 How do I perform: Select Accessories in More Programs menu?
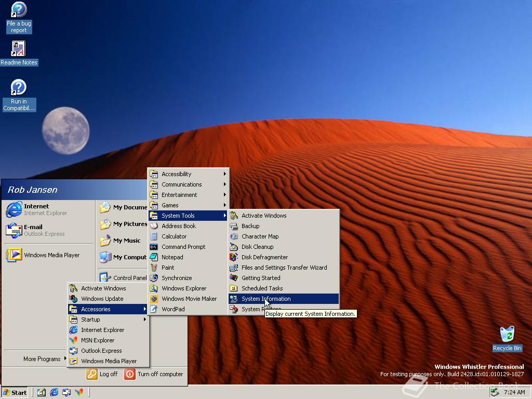[x=108, y=309]
